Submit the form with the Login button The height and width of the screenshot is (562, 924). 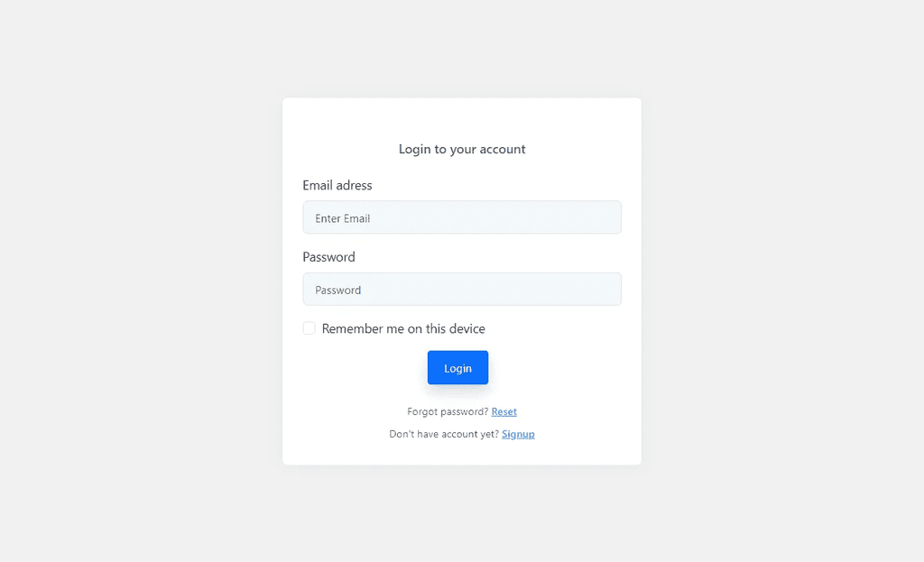tap(457, 367)
